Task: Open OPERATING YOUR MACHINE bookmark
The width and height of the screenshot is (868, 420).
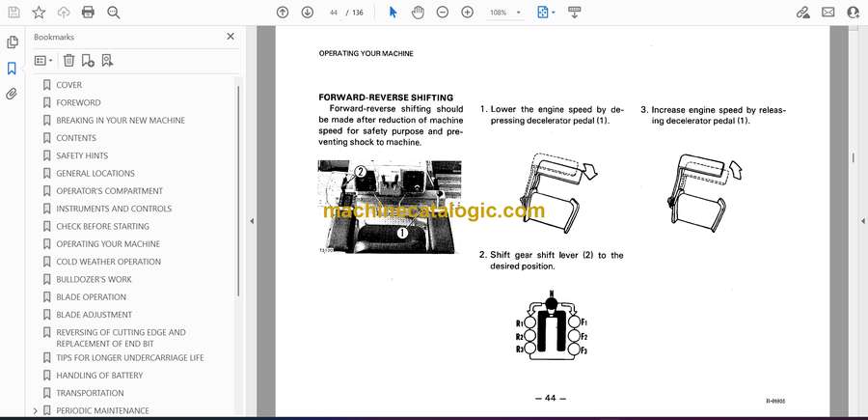Action: tap(108, 244)
